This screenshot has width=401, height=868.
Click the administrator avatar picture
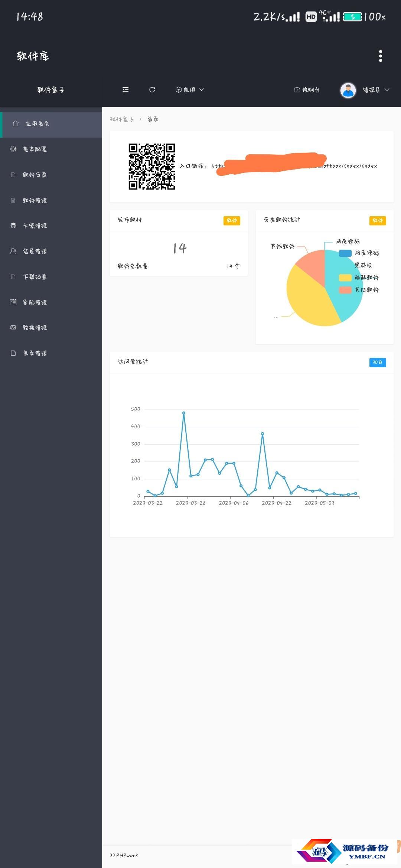pyautogui.click(x=348, y=90)
